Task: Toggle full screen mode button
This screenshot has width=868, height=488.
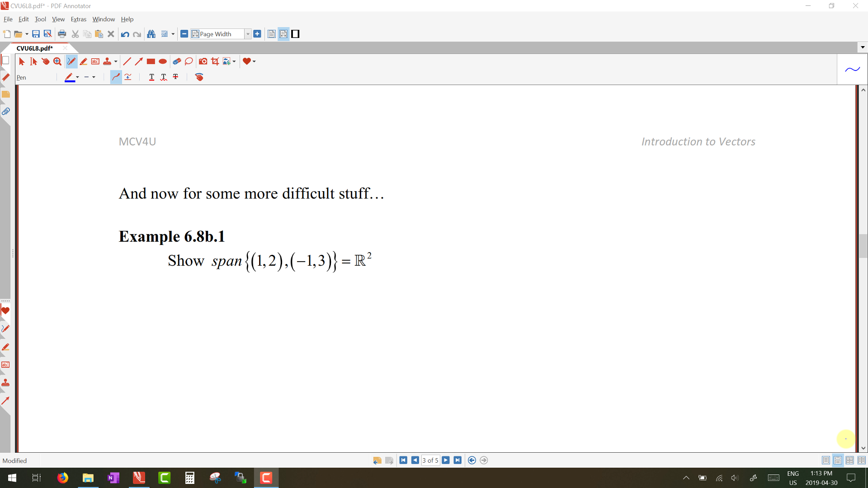Action: tap(295, 34)
